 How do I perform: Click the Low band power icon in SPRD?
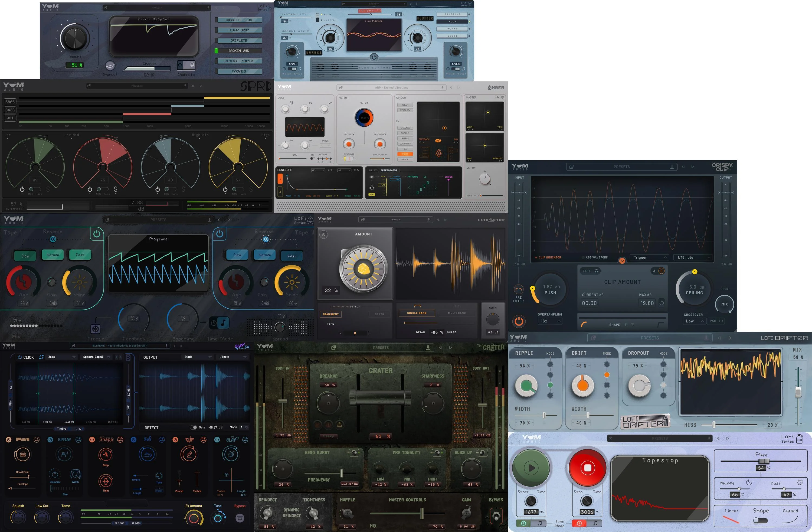[22, 189]
